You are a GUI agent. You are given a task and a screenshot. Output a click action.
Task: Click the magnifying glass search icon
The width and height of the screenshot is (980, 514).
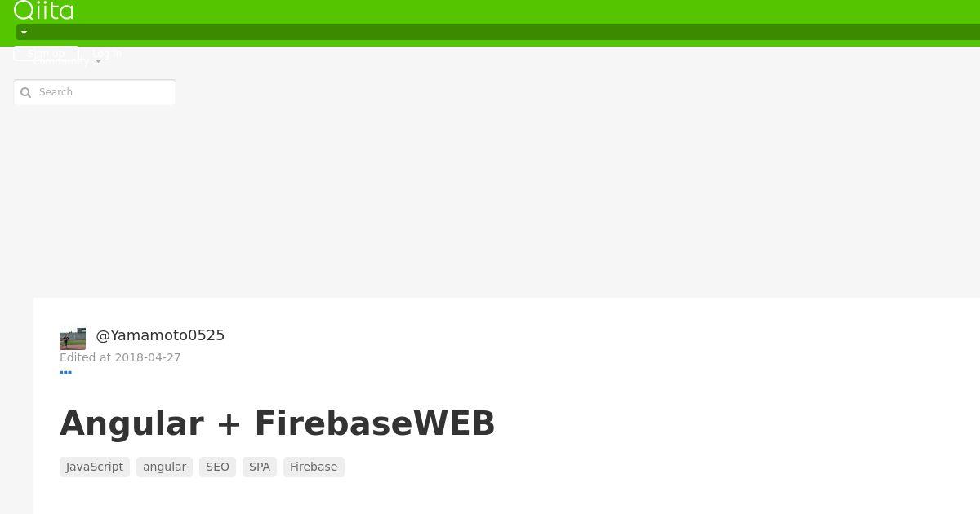pyautogui.click(x=25, y=92)
